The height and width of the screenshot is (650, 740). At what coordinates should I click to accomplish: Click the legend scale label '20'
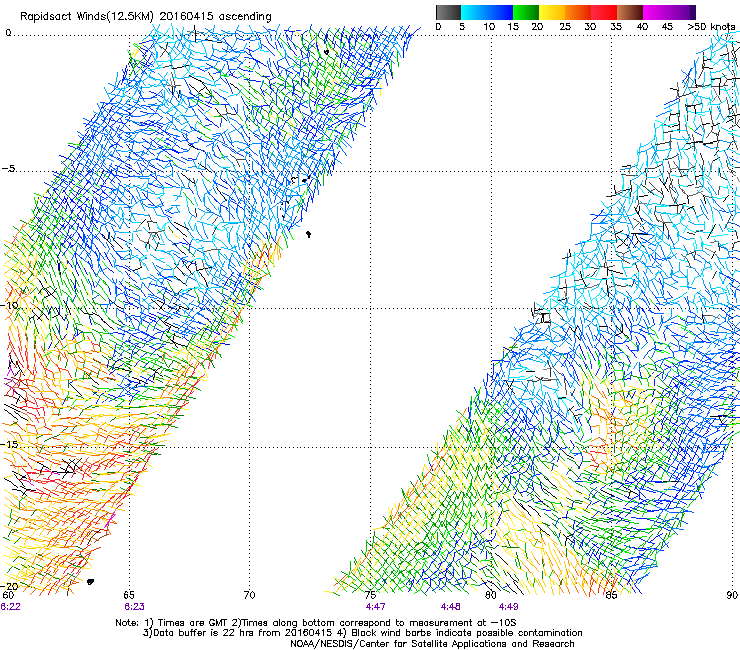coord(537,27)
